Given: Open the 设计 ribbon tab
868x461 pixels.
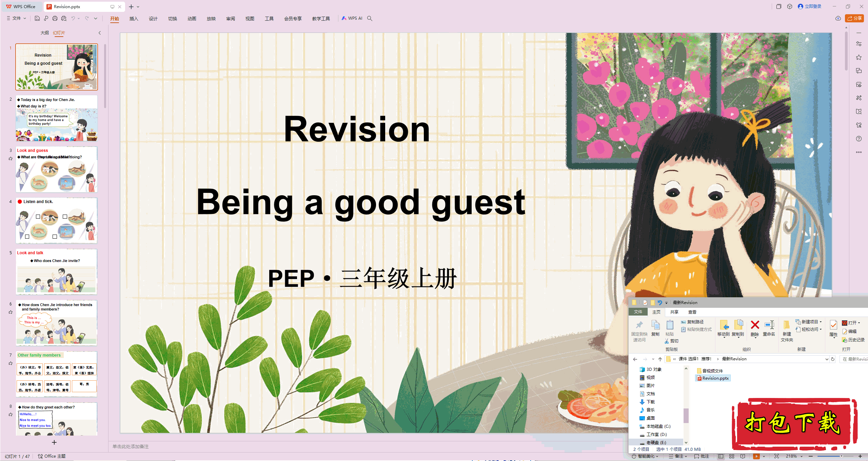Looking at the screenshot, I should pyautogui.click(x=153, y=19).
